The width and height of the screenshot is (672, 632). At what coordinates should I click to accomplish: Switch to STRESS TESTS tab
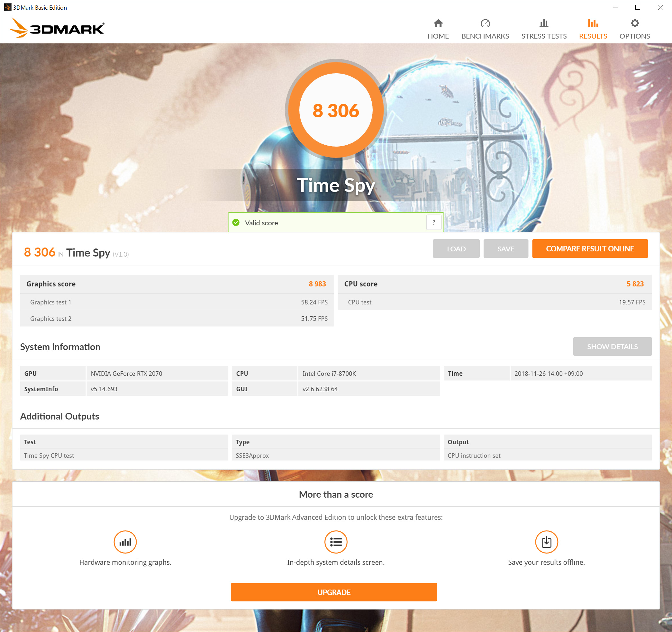point(544,29)
